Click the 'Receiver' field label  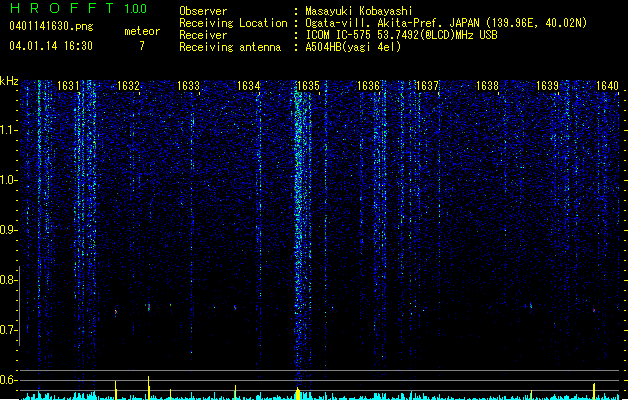click(203, 35)
